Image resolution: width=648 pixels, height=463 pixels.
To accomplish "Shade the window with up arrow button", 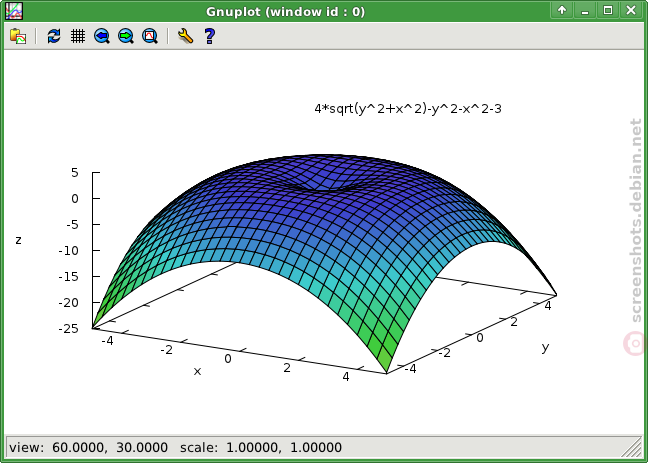I will pyautogui.click(x=562, y=10).
